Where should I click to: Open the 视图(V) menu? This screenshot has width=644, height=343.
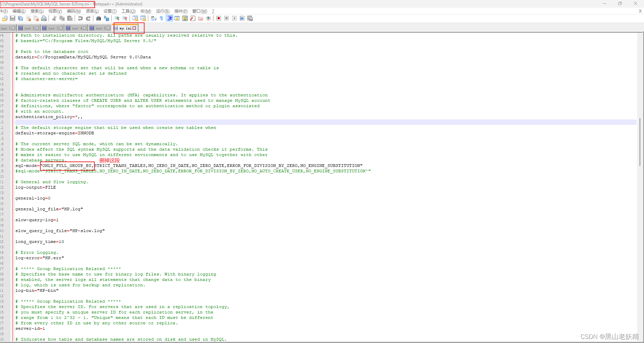point(55,11)
